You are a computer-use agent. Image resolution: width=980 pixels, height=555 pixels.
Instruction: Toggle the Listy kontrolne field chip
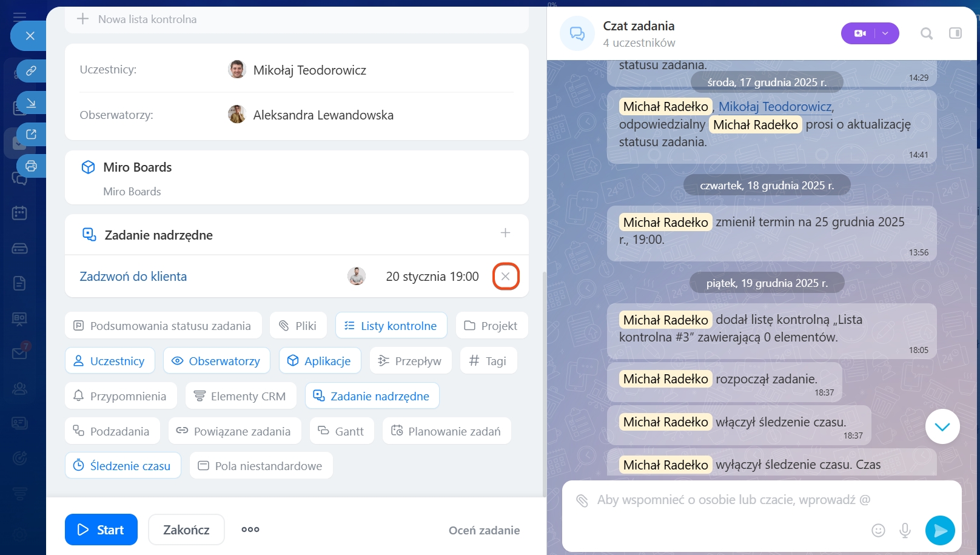391,326
